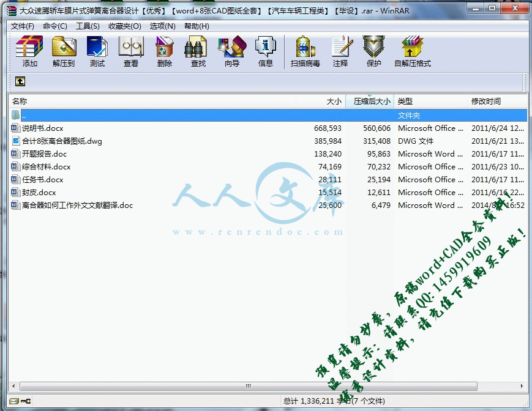Image resolution: width=532 pixels, height=411 pixels.
Task: Open the 命令(C) menu
Action: click(55, 26)
